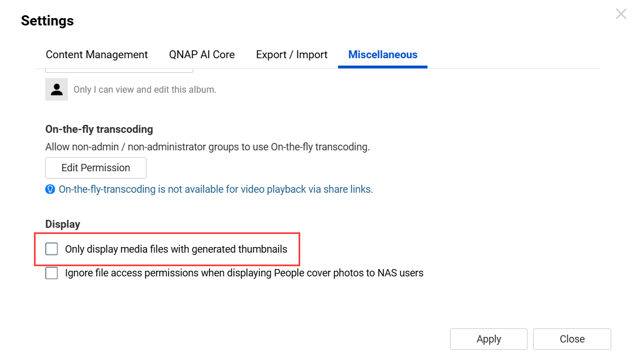Go to the Export / Import tab

292,55
